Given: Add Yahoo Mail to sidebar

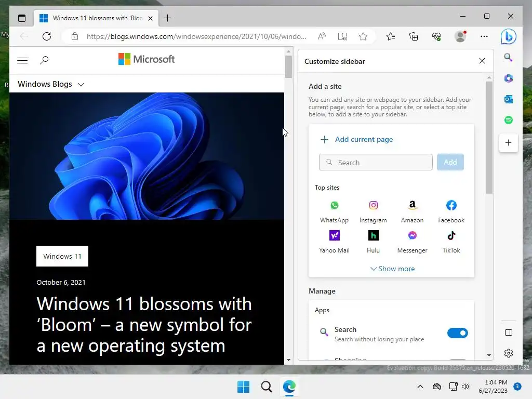Looking at the screenshot, I should (x=334, y=242).
